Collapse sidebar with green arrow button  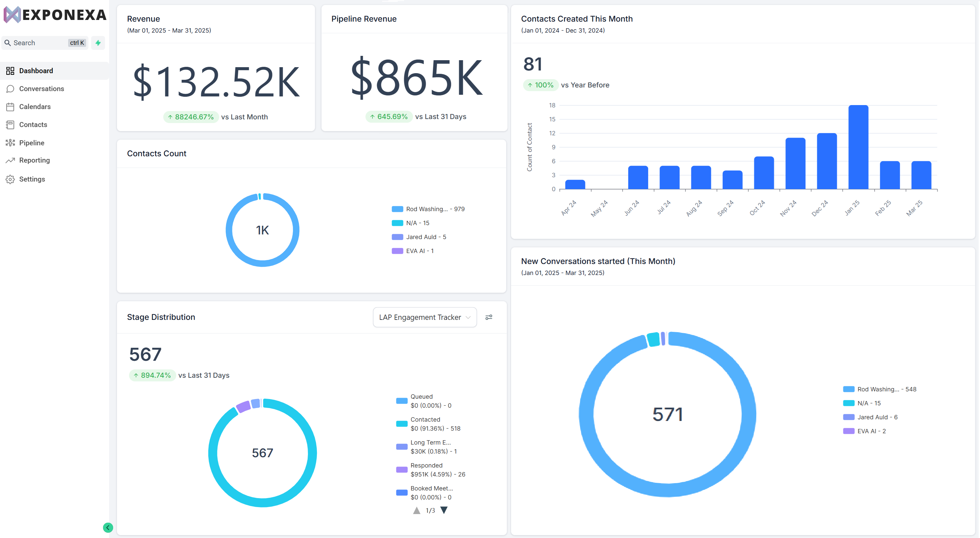(x=108, y=527)
